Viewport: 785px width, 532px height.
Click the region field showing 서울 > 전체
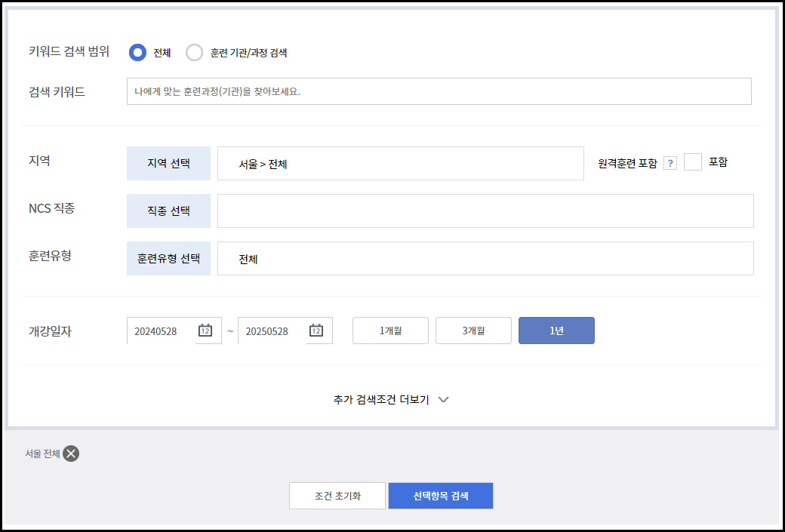point(400,164)
